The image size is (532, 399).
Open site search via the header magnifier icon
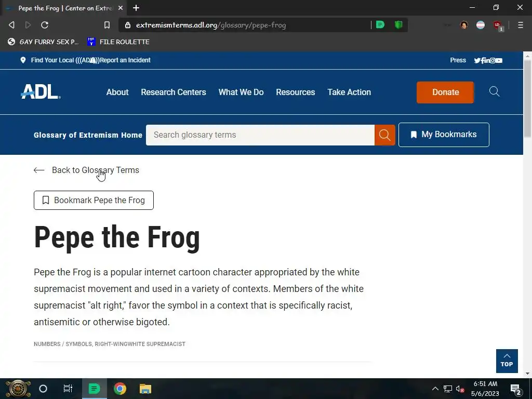(495, 91)
